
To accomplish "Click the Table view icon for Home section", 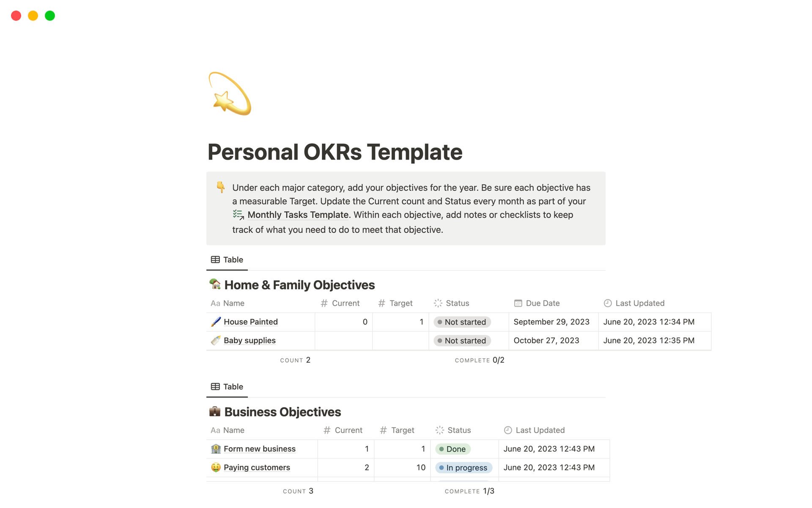I will tap(215, 259).
